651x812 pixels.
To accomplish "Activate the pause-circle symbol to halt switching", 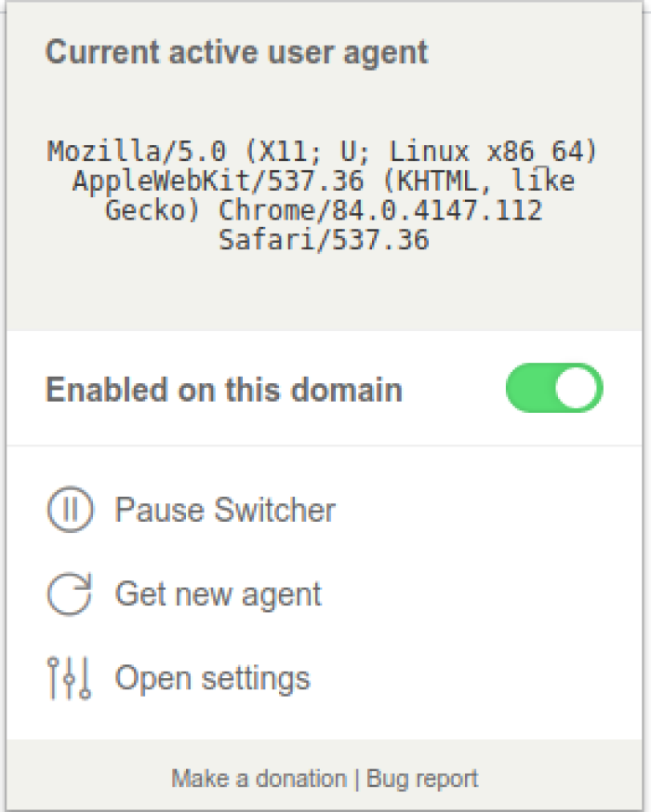I will (x=70, y=509).
